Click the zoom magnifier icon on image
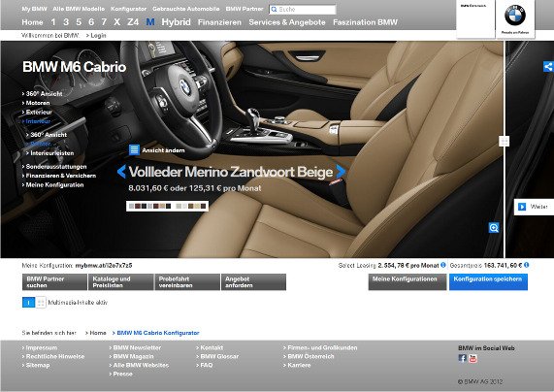Screen dimensions: 554x392 494,228
